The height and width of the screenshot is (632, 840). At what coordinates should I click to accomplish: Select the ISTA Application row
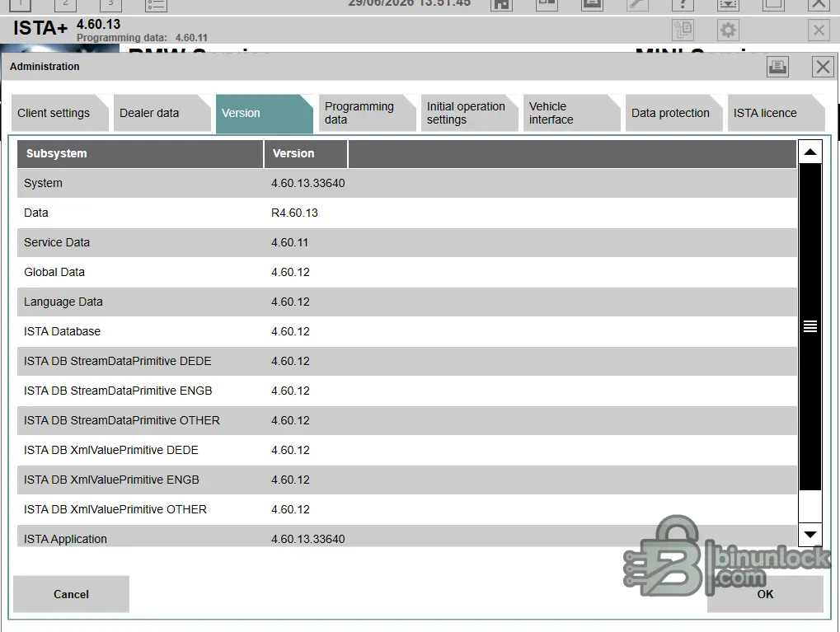pos(407,536)
